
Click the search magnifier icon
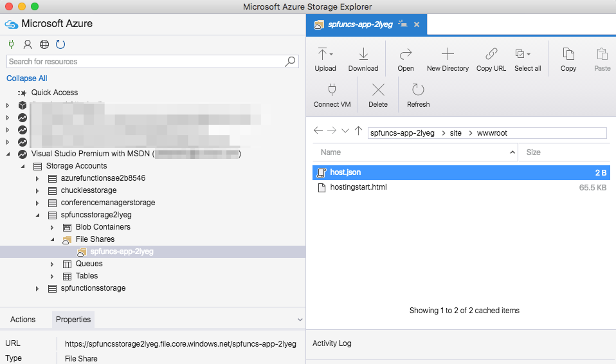(291, 61)
